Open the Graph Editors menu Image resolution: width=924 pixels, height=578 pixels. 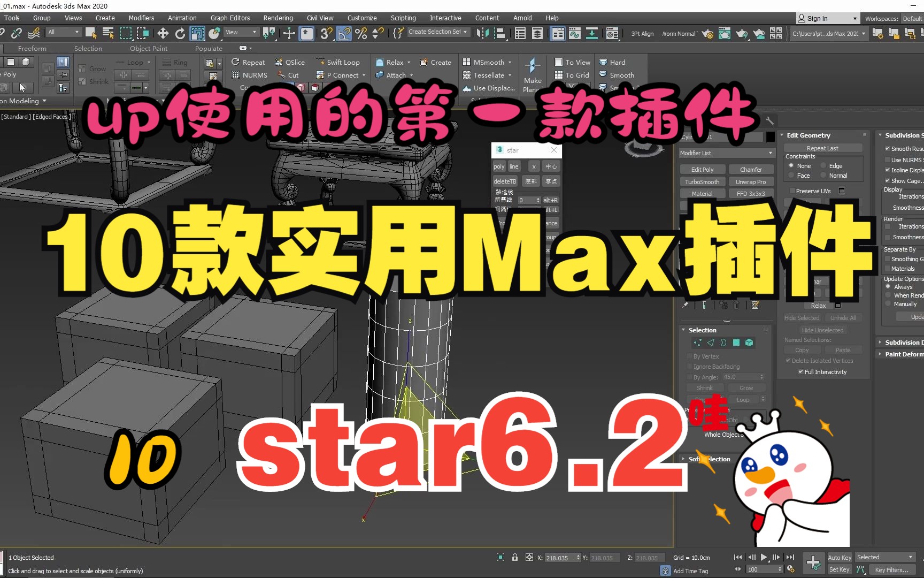point(230,18)
